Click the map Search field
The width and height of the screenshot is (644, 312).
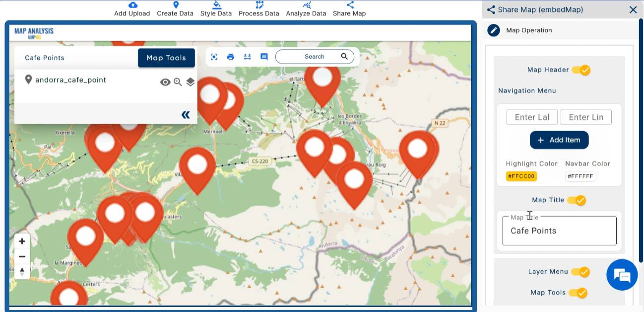315,57
